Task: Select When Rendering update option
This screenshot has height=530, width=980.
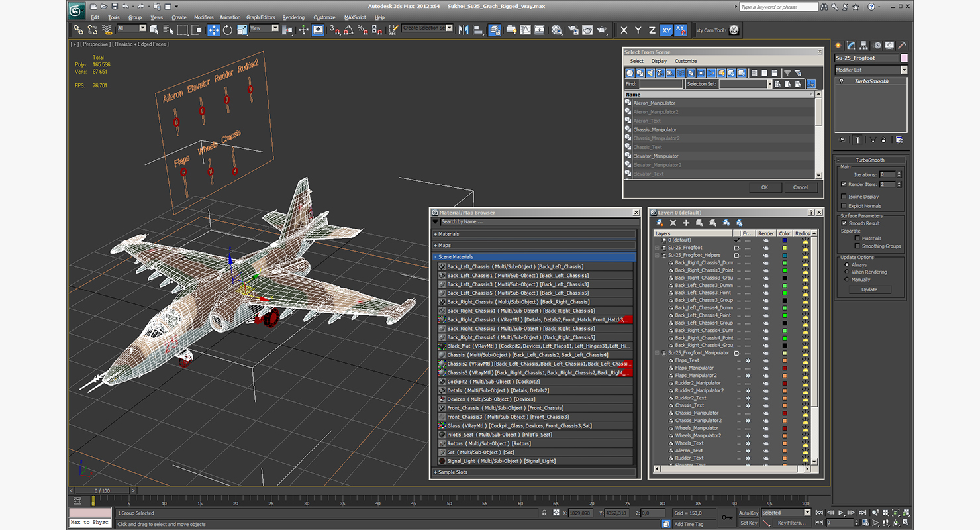Action: point(846,272)
